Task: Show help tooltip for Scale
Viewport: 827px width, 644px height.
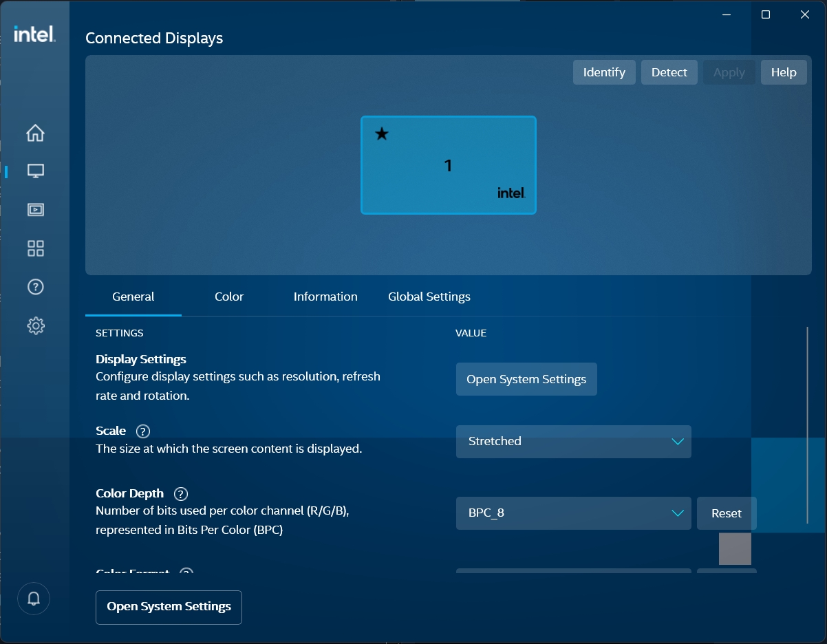Action: coord(142,431)
